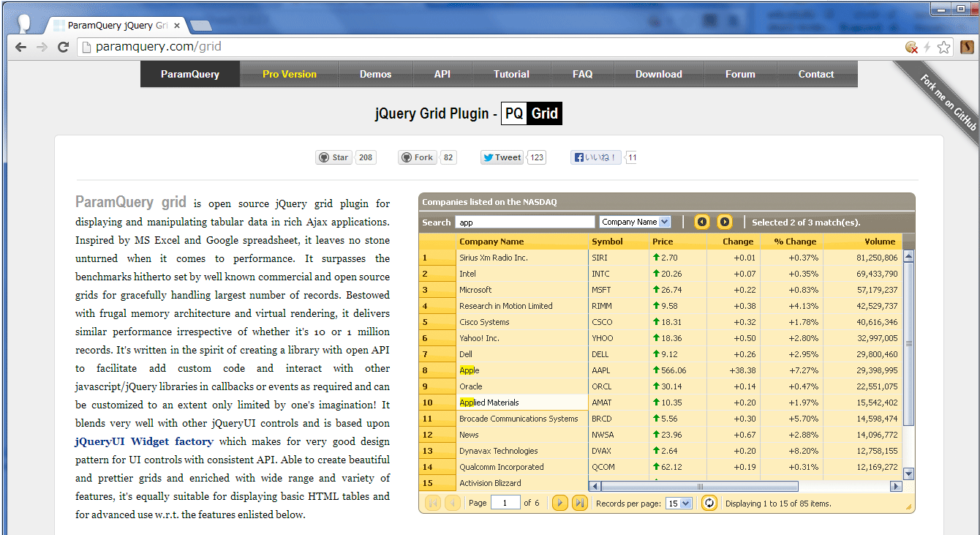Click the page number input field

click(505, 503)
